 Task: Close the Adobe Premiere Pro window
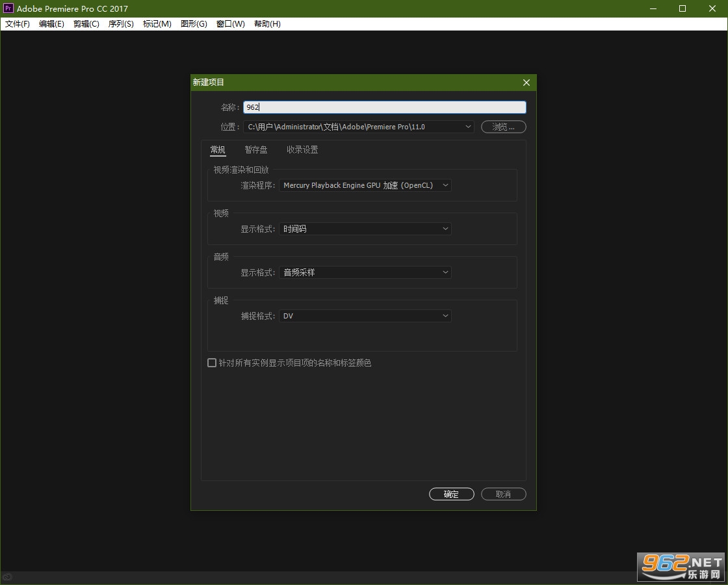[x=712, y=8]
